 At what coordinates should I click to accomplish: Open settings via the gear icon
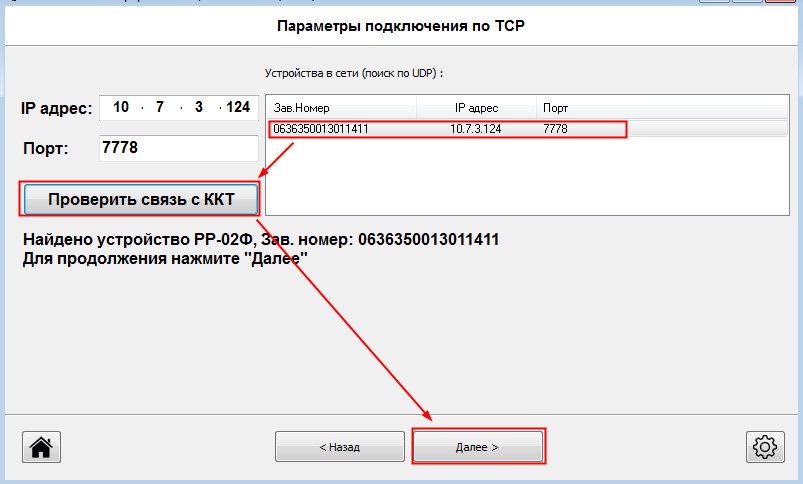pyautogui.click(x=764, y=447)
